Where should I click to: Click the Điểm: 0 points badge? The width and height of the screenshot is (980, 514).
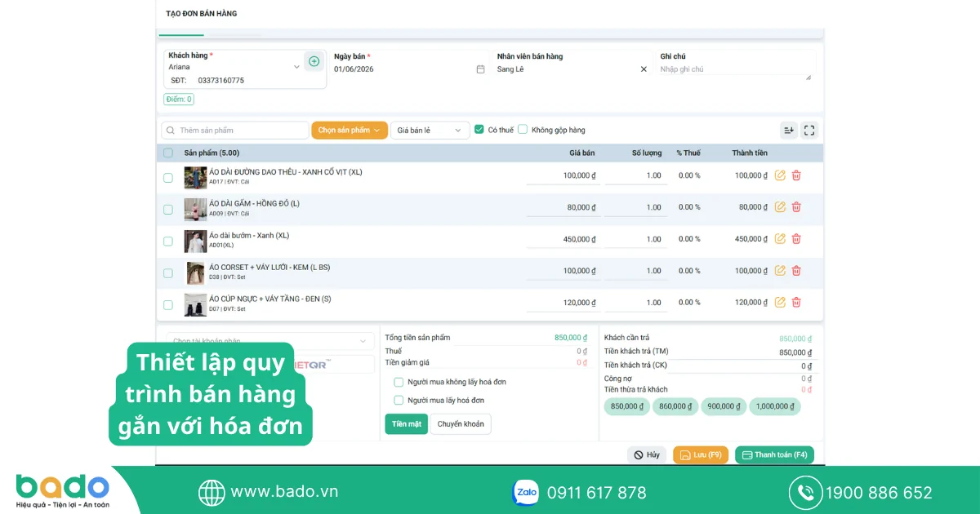pyautogui.click(x=179, y=100)
